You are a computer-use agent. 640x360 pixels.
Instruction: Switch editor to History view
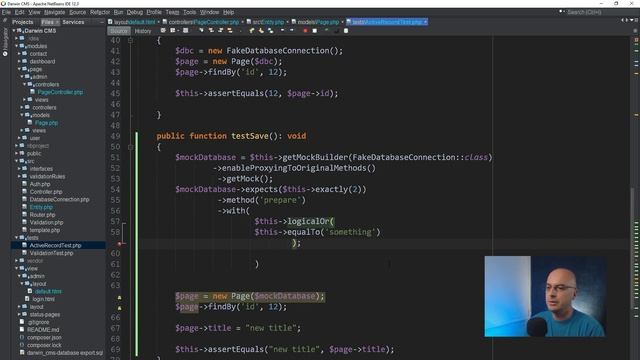click(x=143, y=31)
